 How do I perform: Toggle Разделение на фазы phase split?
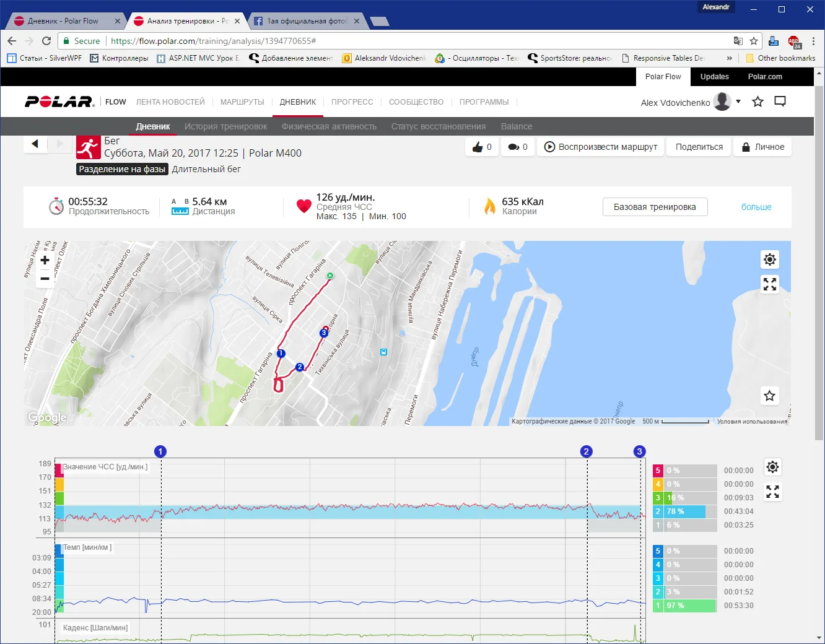122,169
